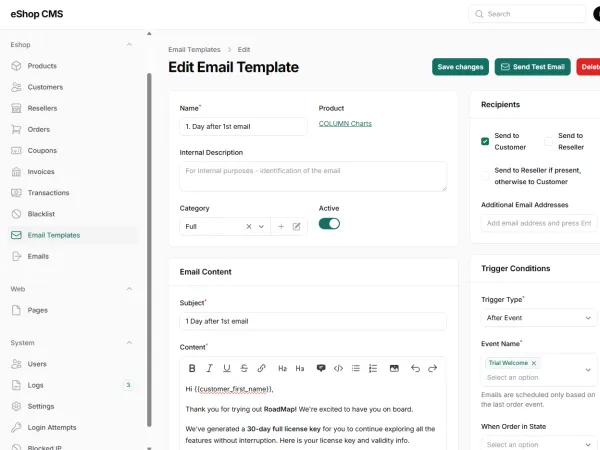Open the COLUMN Charts product link
Screen dimensions: 600x450
pyautogui.click(x=345, y=123)
